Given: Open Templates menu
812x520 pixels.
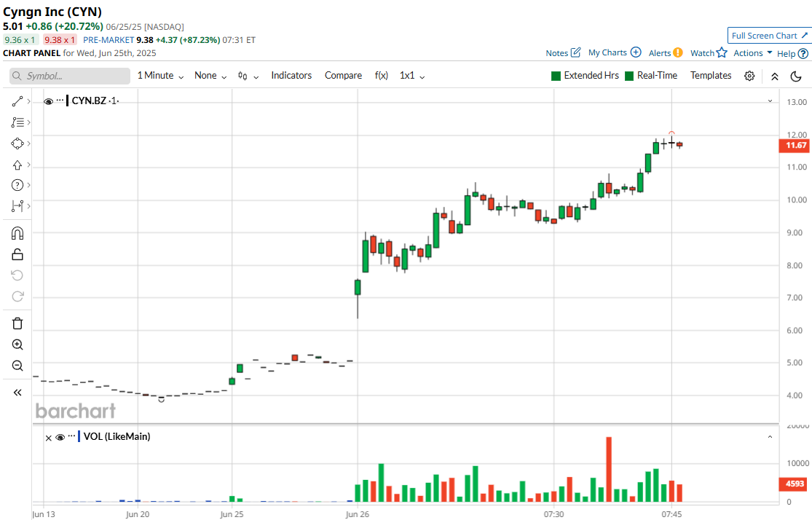Looking at the screenshot, I should (711, 76).
